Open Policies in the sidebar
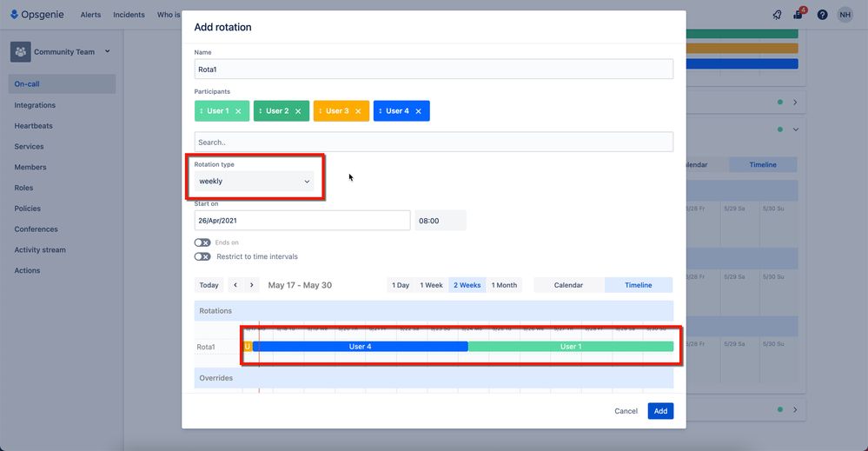Viewport: 868px width, 451px height. [x=28, y=209]
